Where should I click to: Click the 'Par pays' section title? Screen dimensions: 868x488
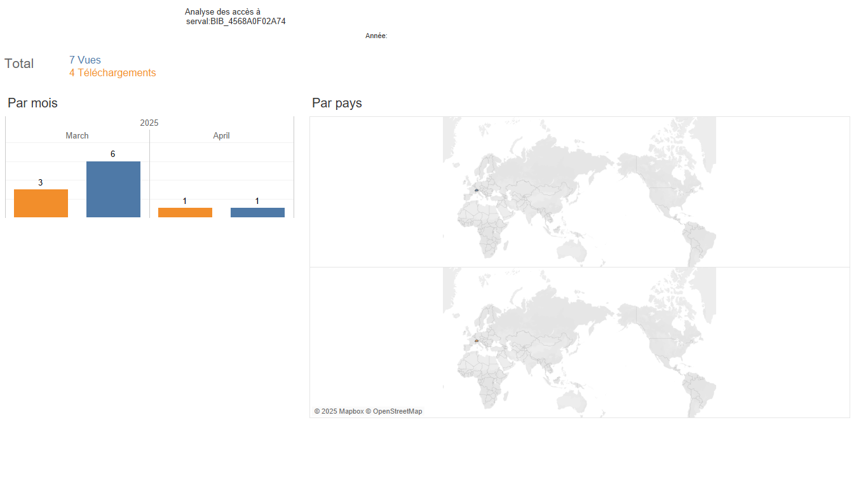point(337,103)
